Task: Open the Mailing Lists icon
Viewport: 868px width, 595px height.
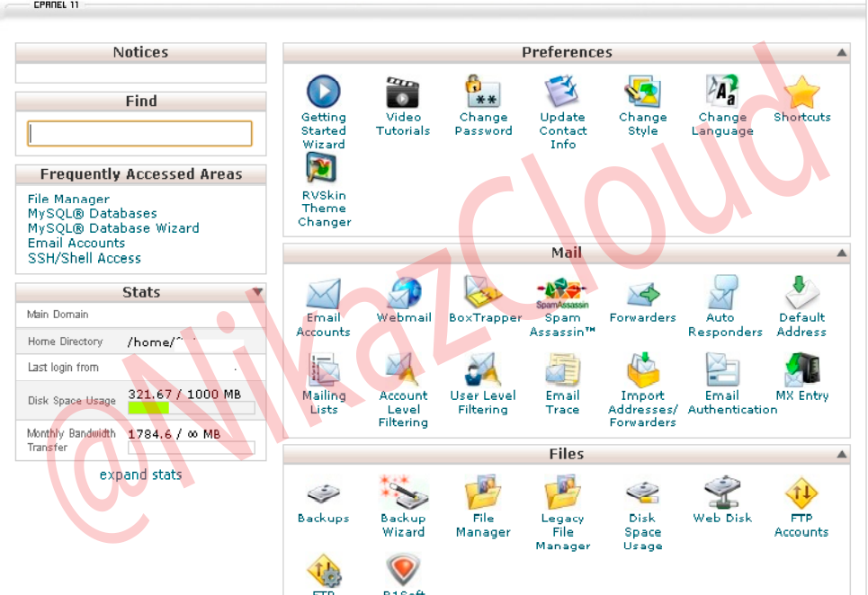Action: tap(323, 369)
